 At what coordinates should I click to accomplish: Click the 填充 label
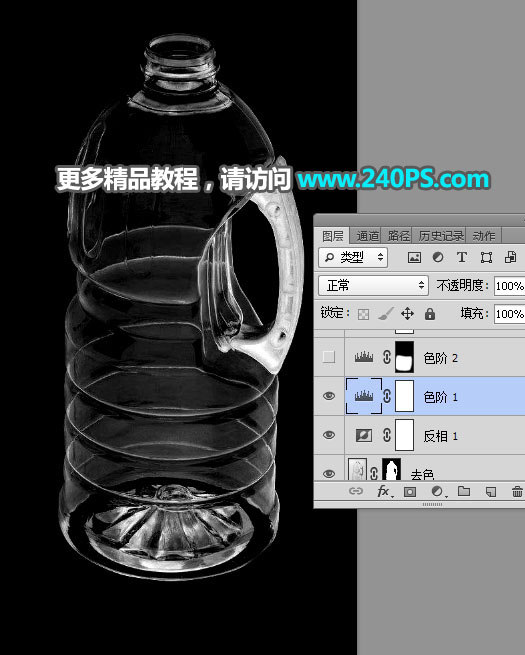click(474, 313)
